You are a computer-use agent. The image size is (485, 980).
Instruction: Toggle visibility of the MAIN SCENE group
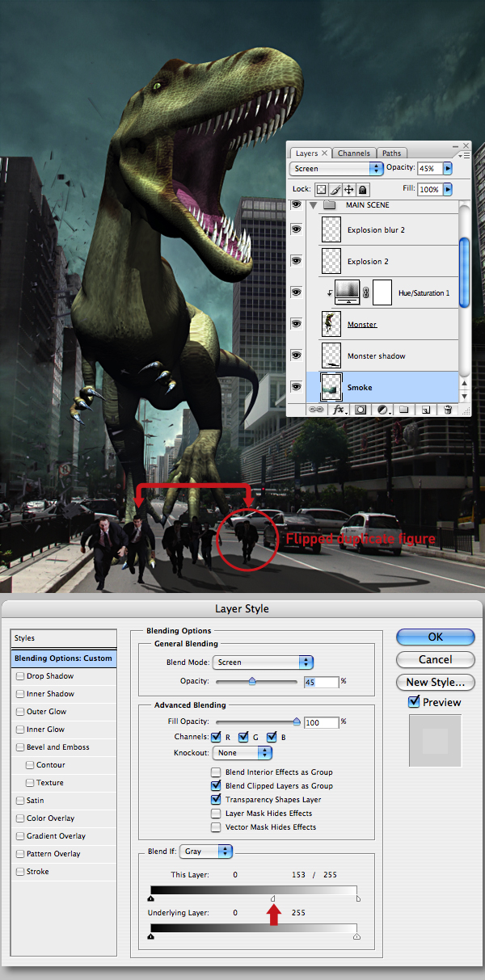(x=296, y=206)
